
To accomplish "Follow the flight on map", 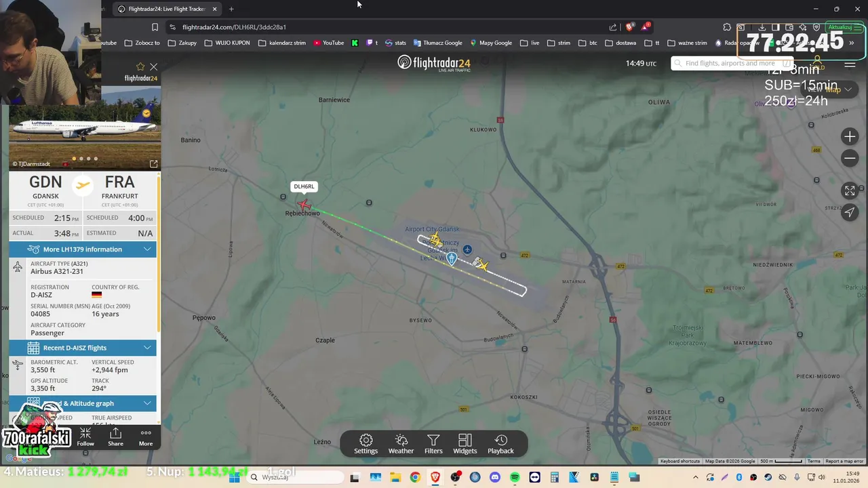I will (x=85, y=436).
